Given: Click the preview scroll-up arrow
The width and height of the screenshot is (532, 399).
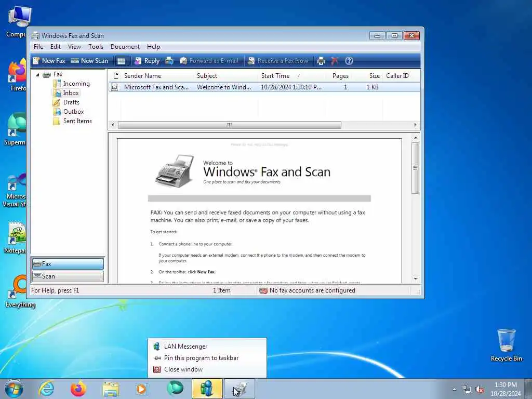Looking at the screenshot, I should point(415,138).
